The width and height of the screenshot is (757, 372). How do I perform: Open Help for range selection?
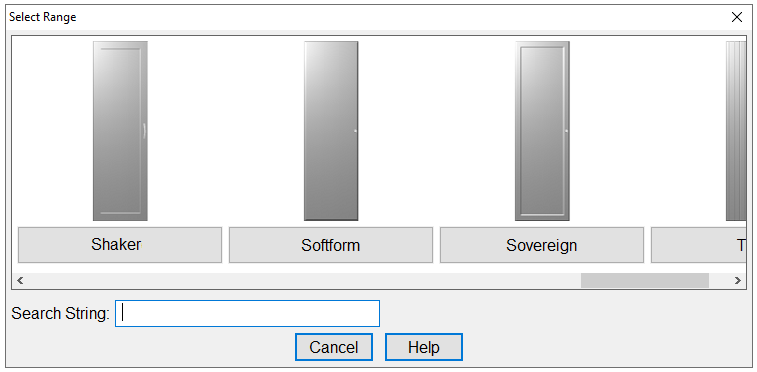point(423,347)
